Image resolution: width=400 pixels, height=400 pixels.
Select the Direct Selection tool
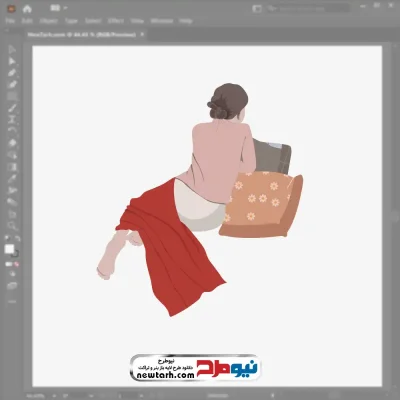pos(12,61)
